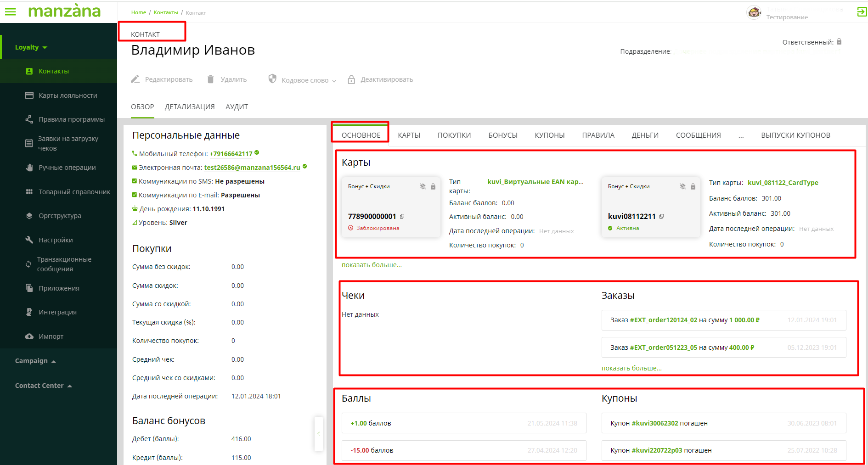Click показать больше under Заказы
Screen dimensions: 868x465
point(631,368)
